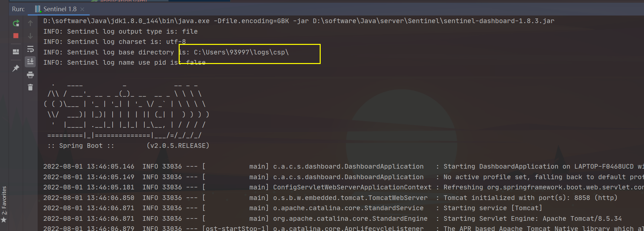This screenshot has width=644, height=231.
Task: Print the console output
Action: pos(30,75)
